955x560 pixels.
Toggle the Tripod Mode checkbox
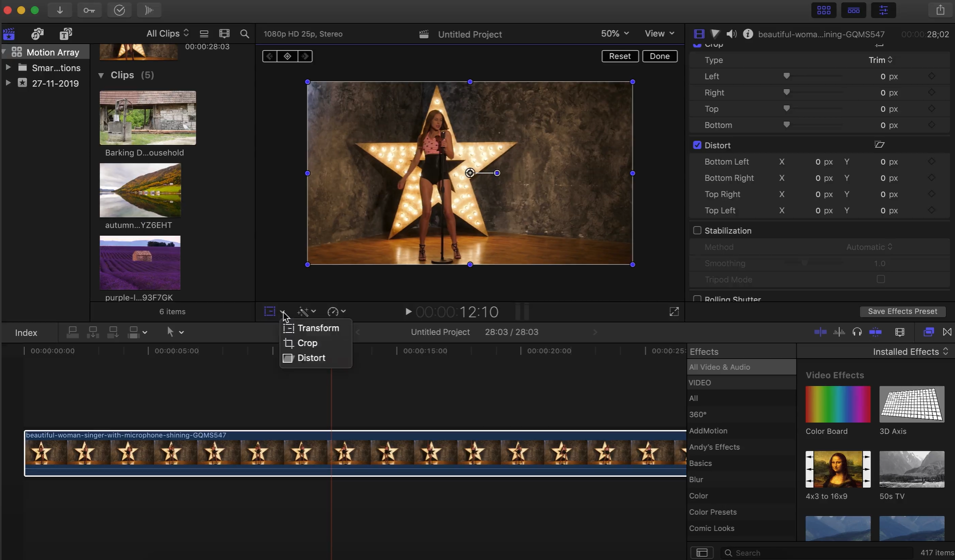point(881,279)
